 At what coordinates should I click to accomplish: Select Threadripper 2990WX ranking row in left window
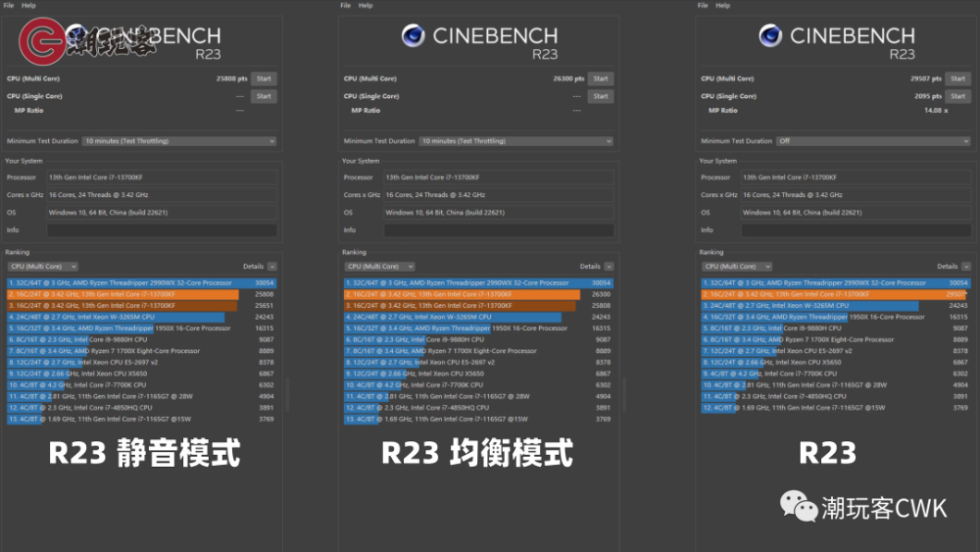coord(142,283)
